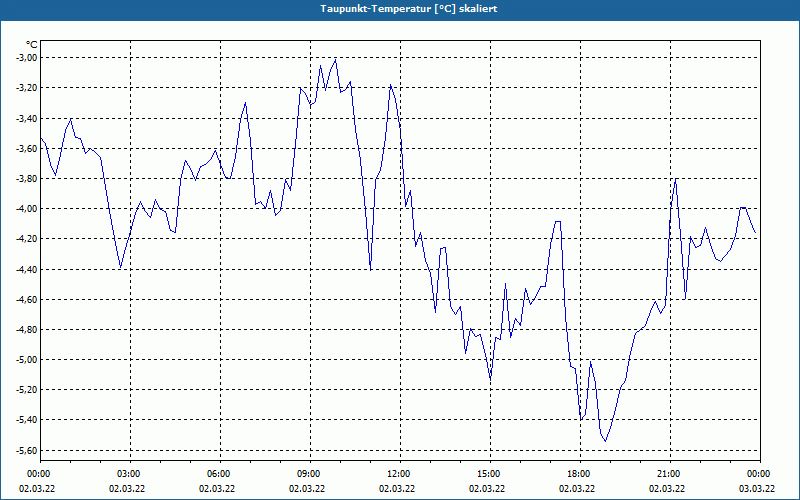The height and width of the screenshot is (500, 800).
Task: Select the 02.03.22 date under 21:00
Action: tap(666, 489)
